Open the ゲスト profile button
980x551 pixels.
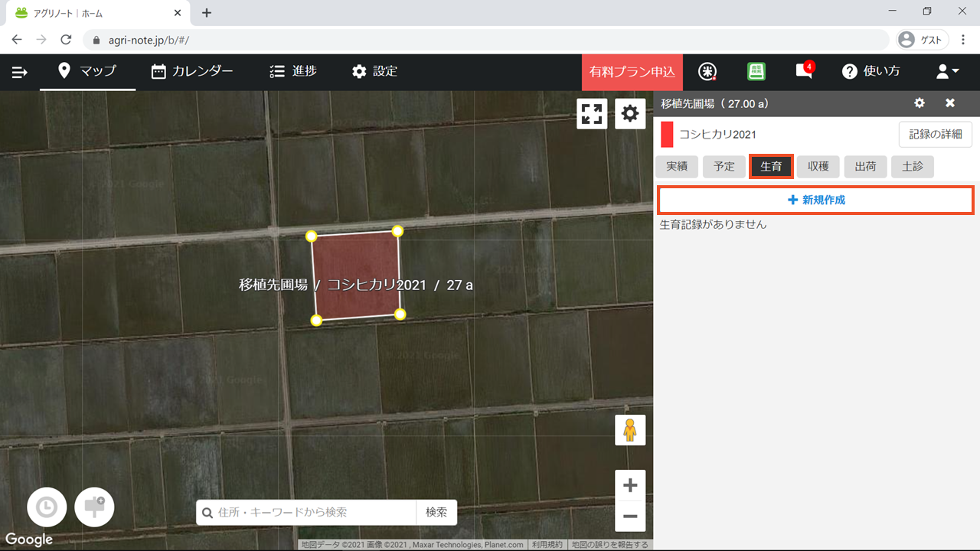922,40
